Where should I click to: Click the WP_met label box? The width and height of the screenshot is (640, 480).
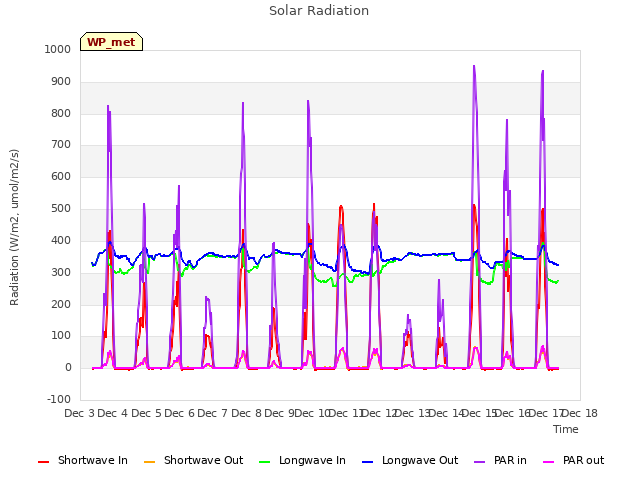click(x=111, y=42)
